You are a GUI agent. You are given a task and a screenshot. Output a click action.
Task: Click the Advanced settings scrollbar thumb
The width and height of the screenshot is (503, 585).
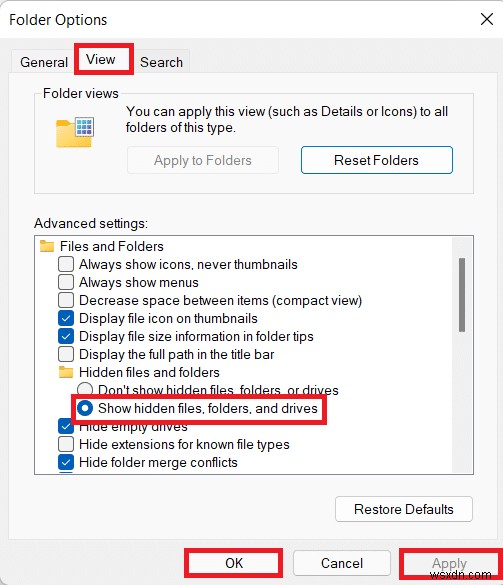(462, 294)
